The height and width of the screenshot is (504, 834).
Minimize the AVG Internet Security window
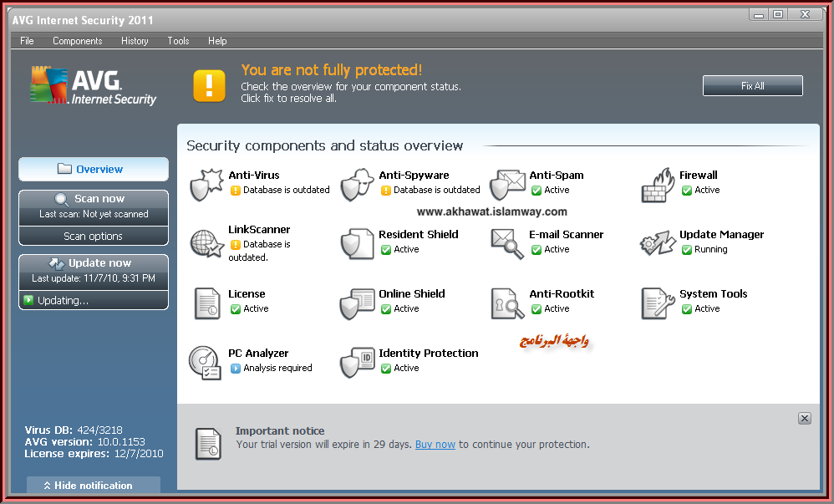coord(759,14)
